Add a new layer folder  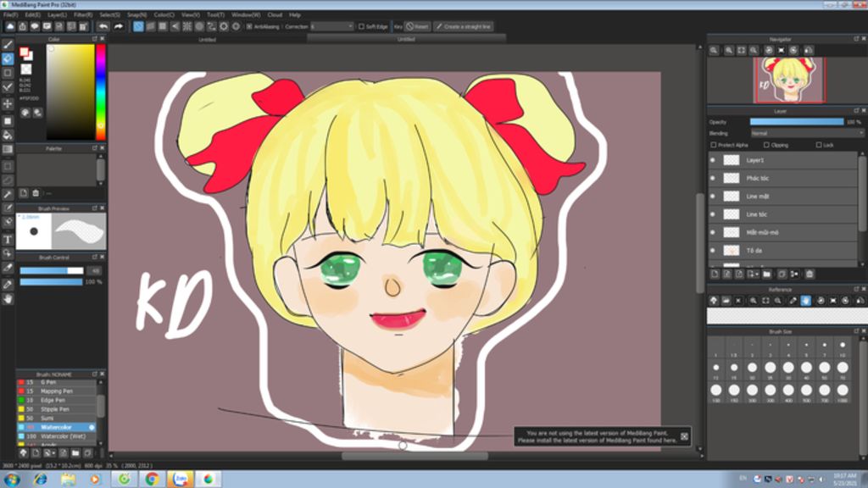tap(766, 274)
